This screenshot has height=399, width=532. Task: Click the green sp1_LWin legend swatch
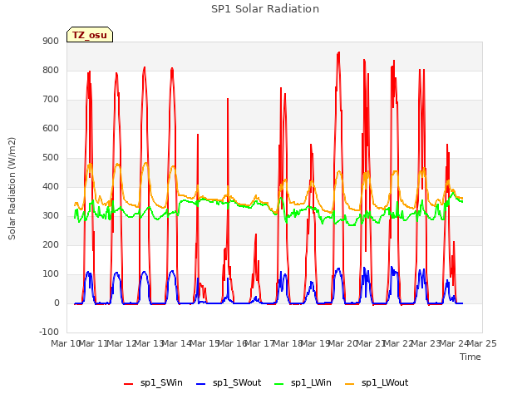(x=279, y=384)
